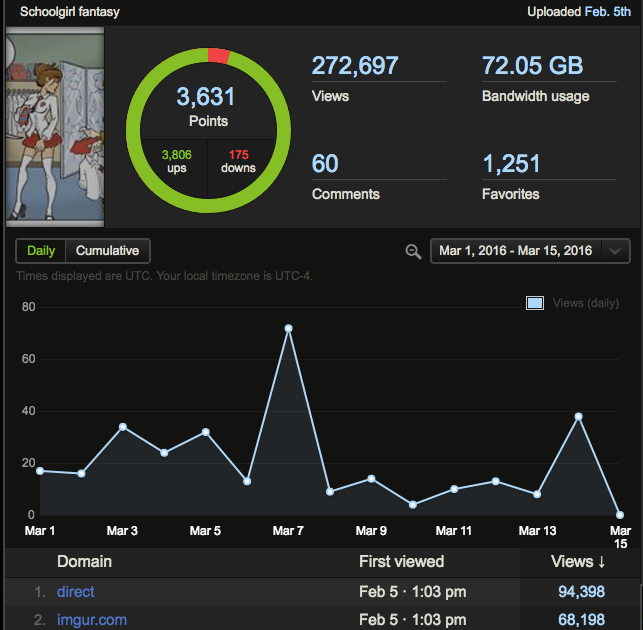Click the Mar 15 zero data point
643x630 pixels.
pos(620,514)
